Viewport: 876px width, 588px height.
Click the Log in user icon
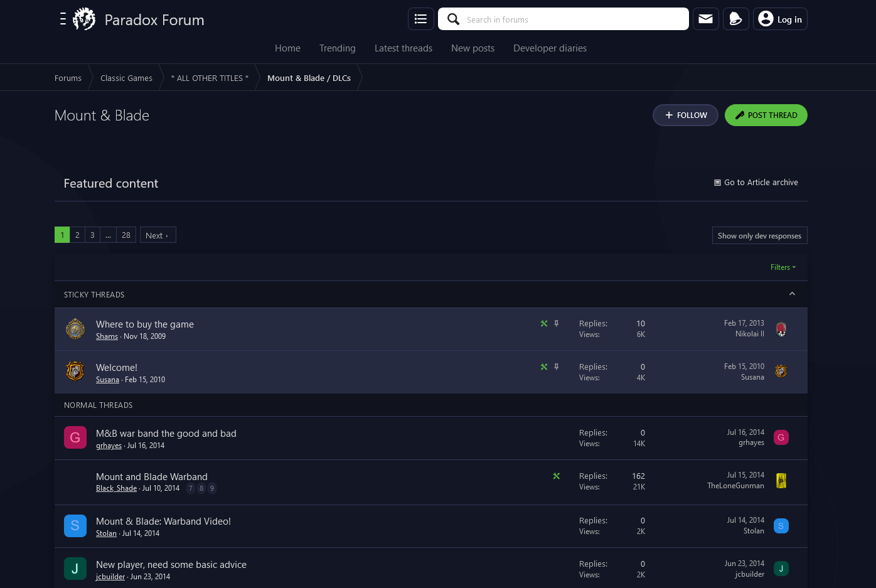click(766, 19)
